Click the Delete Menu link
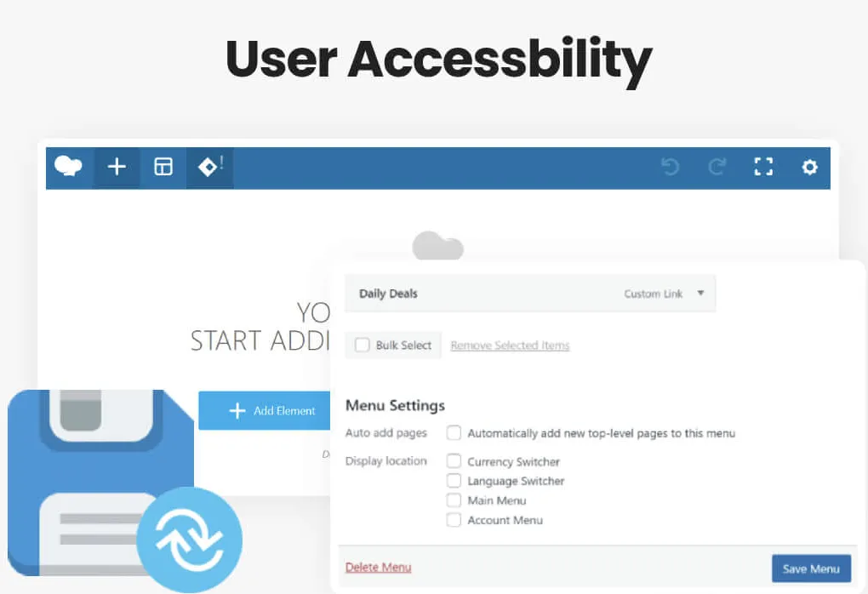The image size is (868, 594). (378, 568)
